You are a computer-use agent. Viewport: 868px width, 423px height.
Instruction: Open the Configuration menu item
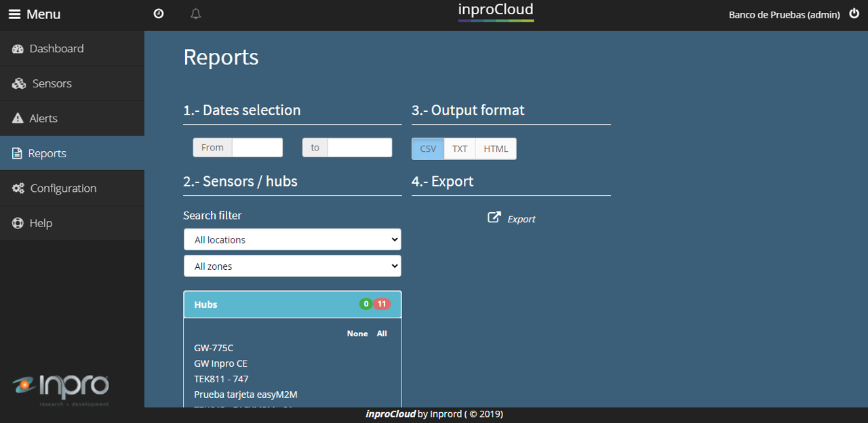tap(72, 188)
